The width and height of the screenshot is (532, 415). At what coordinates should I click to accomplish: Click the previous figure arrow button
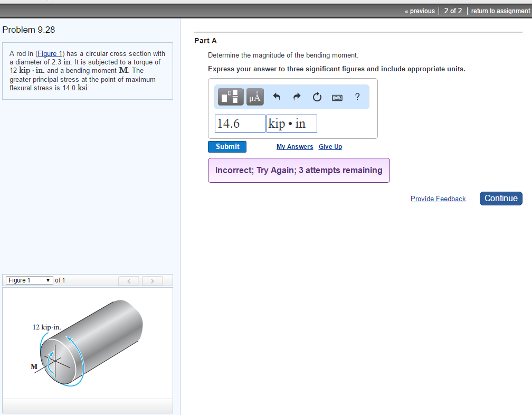pos(128,281)
